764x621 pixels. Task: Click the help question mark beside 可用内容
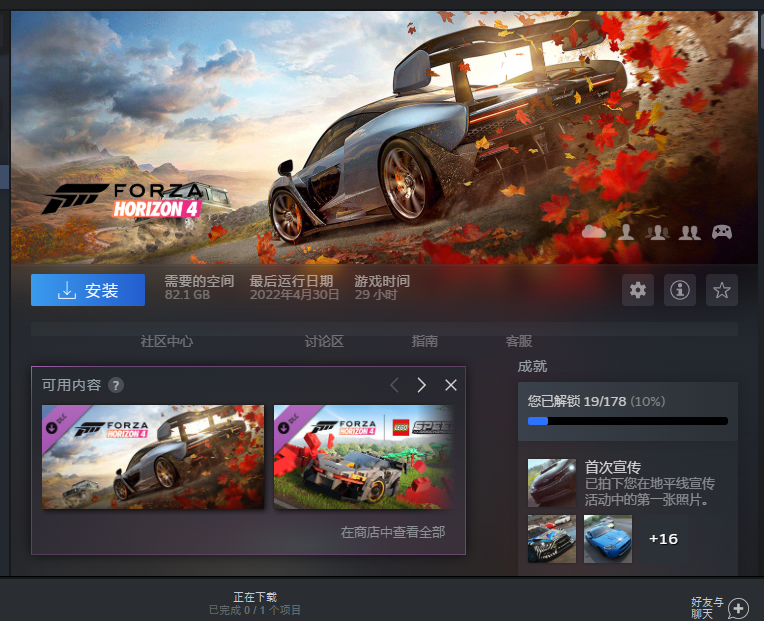(x=115, y=385)
